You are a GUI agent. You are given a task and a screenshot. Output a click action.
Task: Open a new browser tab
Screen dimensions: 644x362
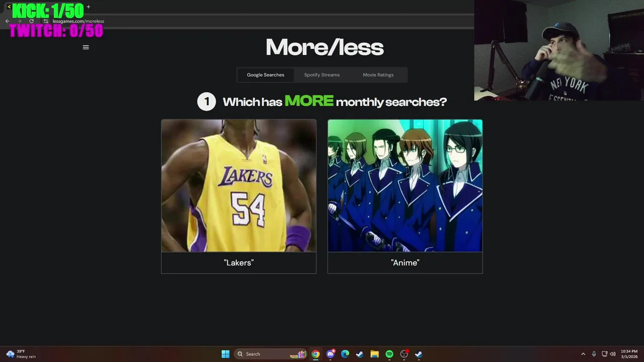click(x=89, y=7)
